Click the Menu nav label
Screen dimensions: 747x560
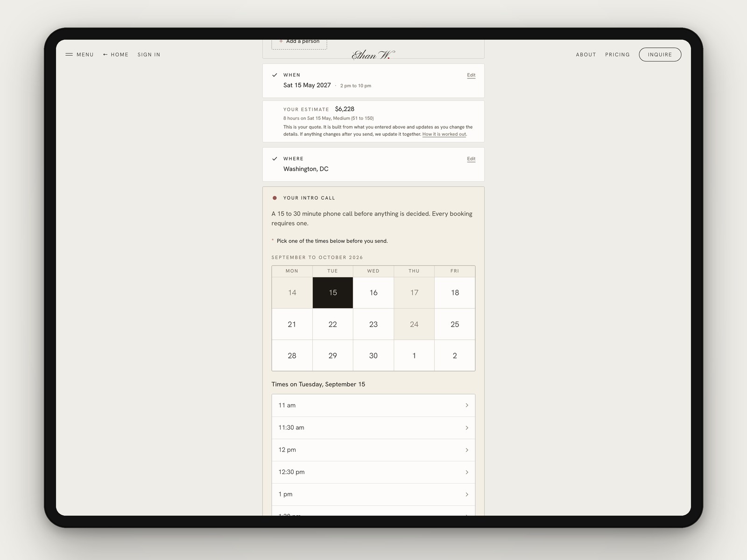[85, 55]
